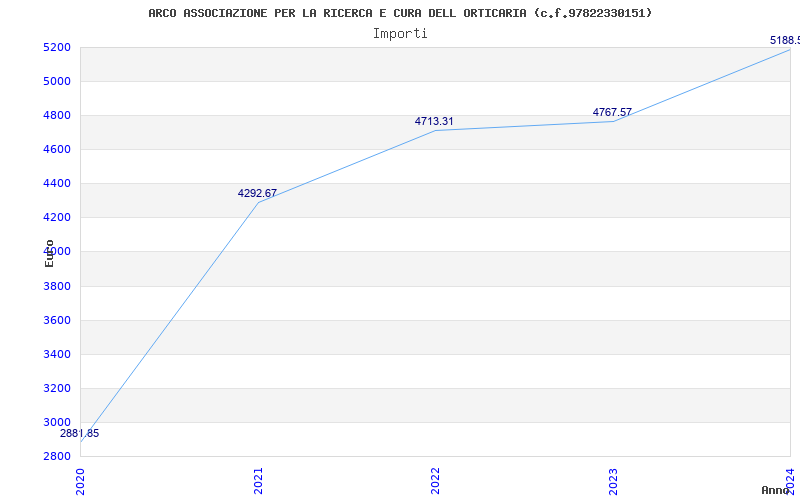Select the 4292.67 data label
This screenshot has width=800, height=500.
[257, 193]
